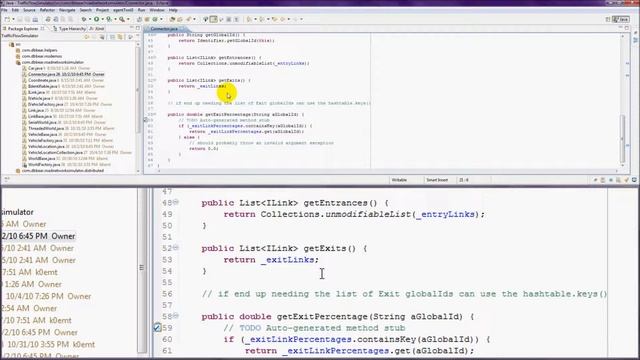640x360 pixels.
Task: Switch to the Package Explorer tab
Action: tap(23, 29)
